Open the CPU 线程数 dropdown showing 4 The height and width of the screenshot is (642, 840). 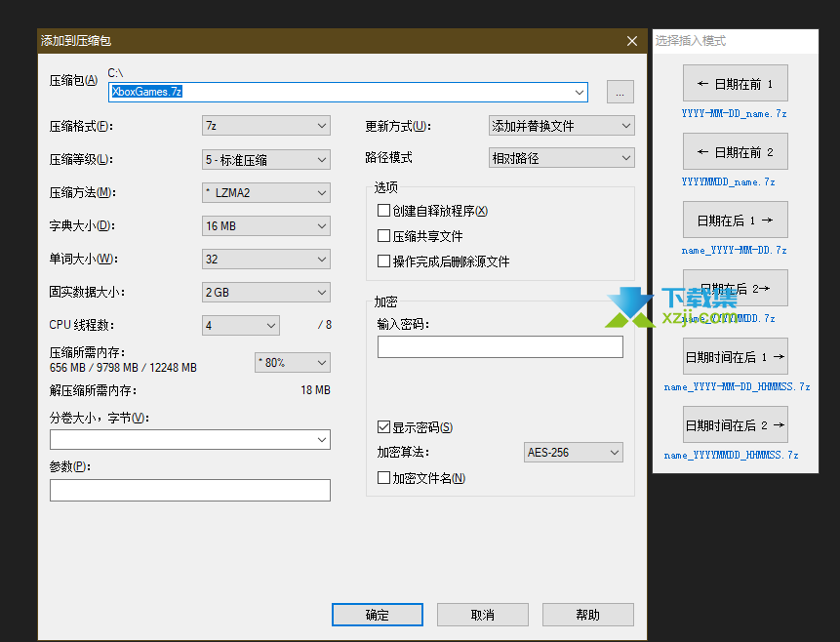pos(241,325)
